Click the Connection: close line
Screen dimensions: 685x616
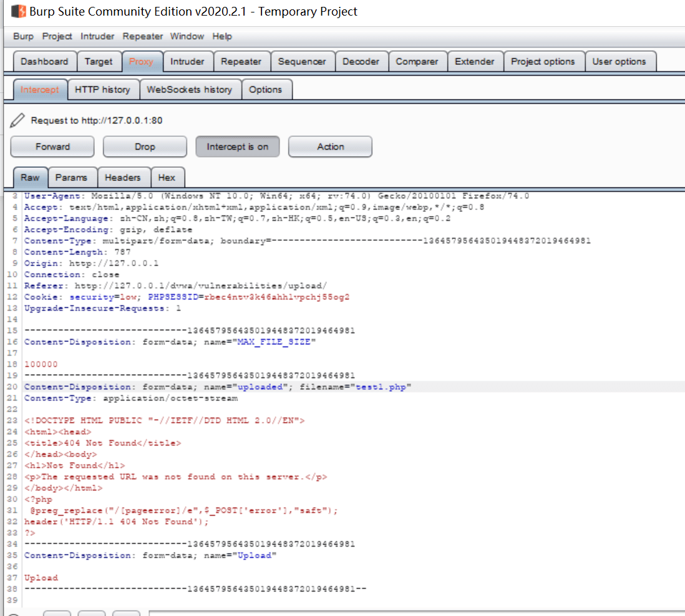[x=72, y=275]
